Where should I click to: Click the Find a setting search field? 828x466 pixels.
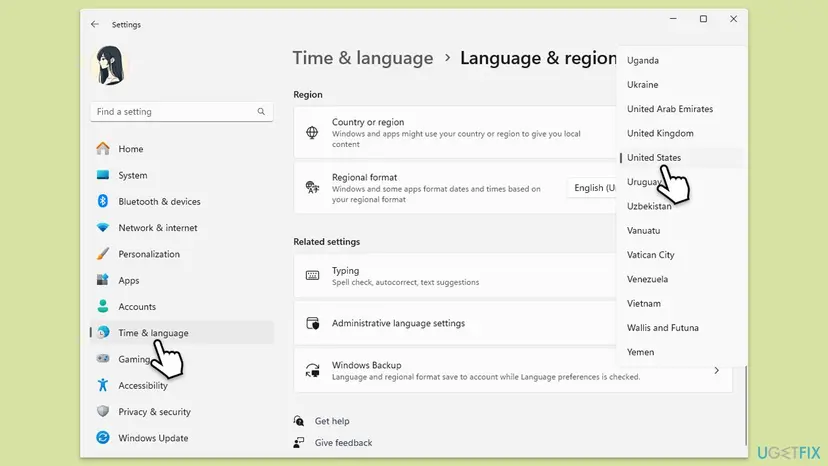pyautogui.click(x=182, y=111)
